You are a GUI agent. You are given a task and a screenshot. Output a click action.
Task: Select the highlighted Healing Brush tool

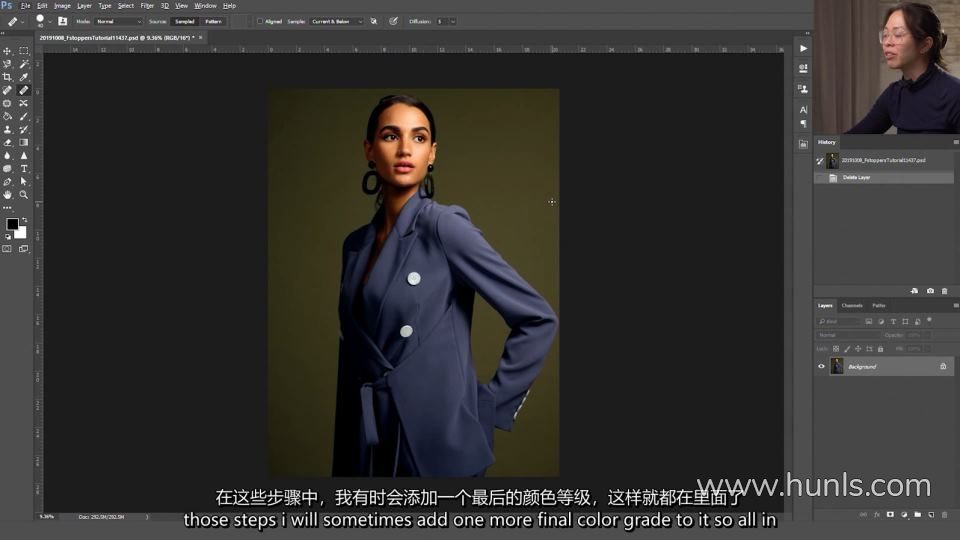[23, 91]
